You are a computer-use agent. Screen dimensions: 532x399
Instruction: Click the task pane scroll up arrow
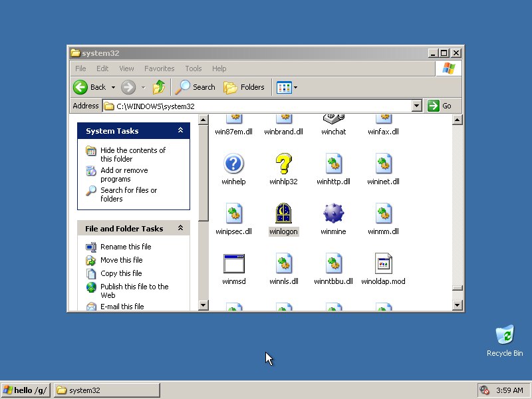point(203,120)
